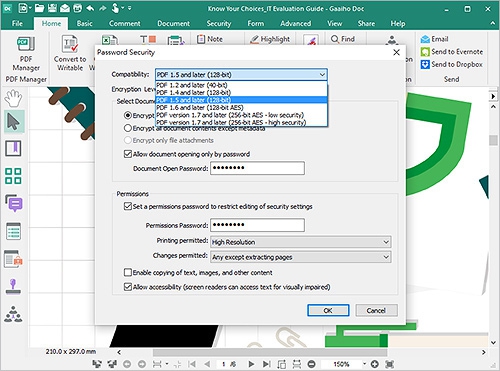
Task: Click Permissions Password field
Action: (257, 225)
